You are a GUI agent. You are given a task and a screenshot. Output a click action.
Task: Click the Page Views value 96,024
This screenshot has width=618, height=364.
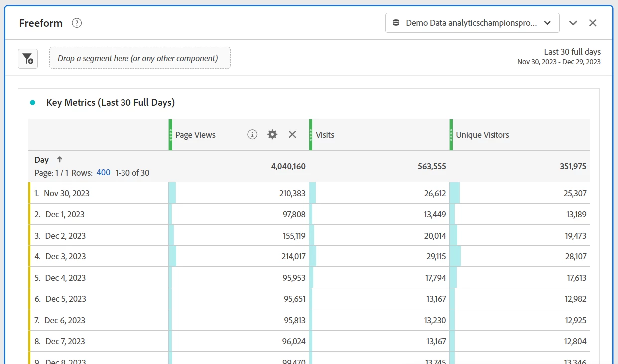(x=294, y=341)
